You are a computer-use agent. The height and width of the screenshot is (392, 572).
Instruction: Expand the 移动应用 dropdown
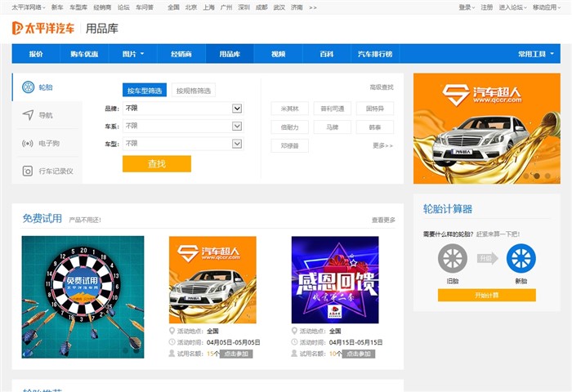546,7
